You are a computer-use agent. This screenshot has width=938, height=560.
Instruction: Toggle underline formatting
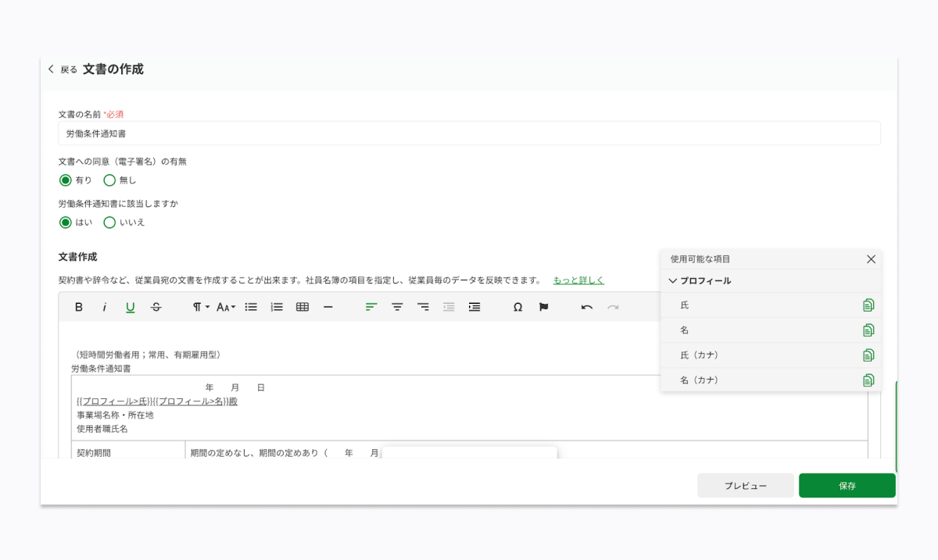pyautogui.click(x=131, y=307)
